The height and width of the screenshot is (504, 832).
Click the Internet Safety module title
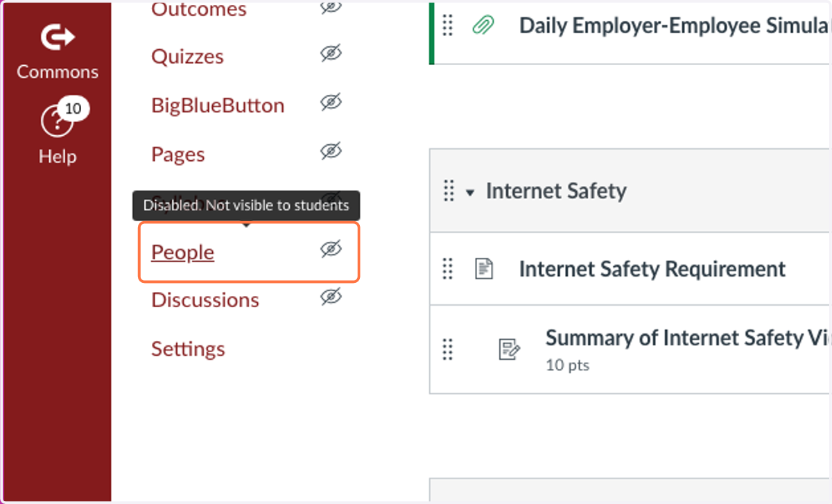click(x=556, y=191)
